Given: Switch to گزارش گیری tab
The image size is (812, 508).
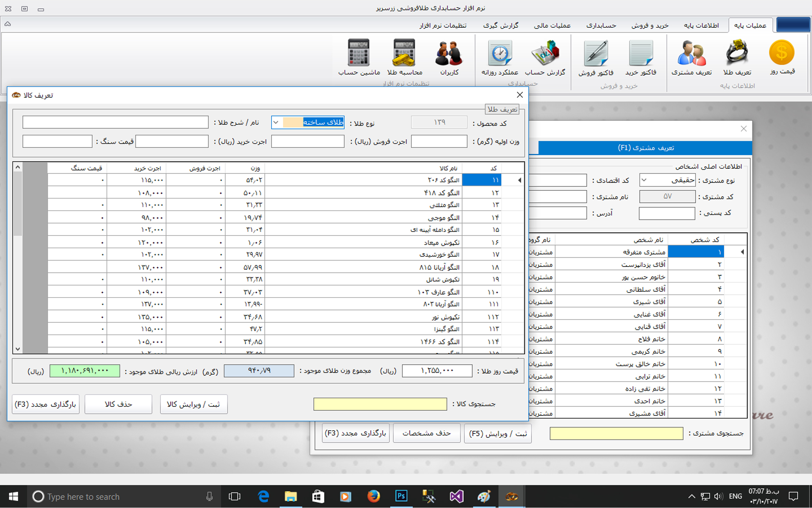Looking at the screenshot, I should (x=501, y=25).
